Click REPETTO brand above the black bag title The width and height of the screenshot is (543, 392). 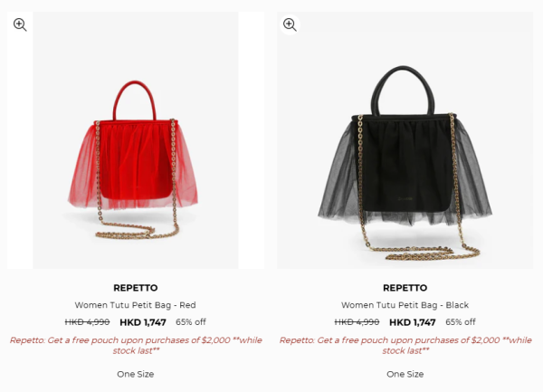pyautogui.click(x=405, y=288)
